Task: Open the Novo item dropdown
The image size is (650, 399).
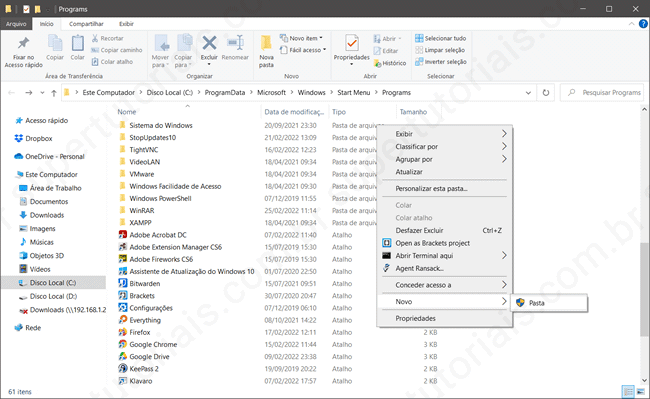Action: click(301, 38)
